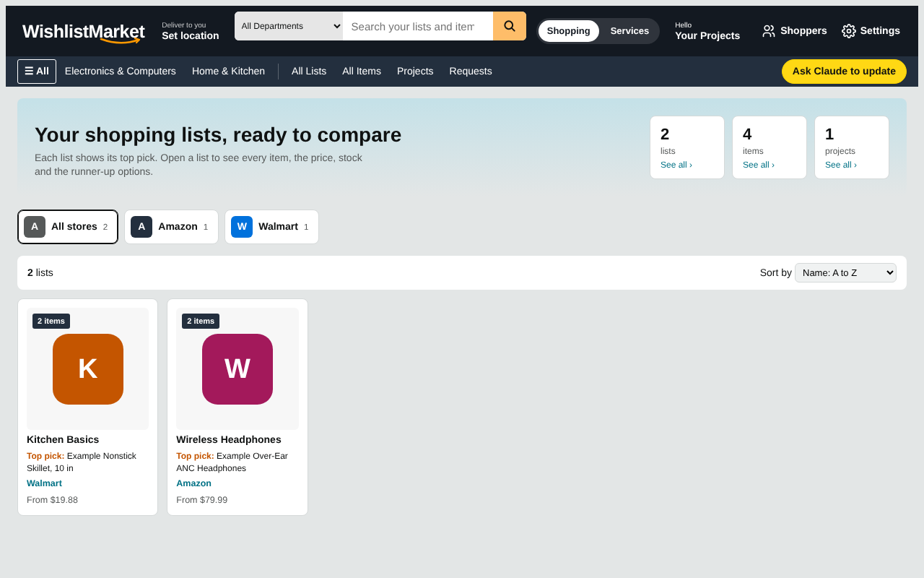Screen dimensions: 924x578
Task: Click the Walmart store link on Kitchen Basics
Action: 44,483
